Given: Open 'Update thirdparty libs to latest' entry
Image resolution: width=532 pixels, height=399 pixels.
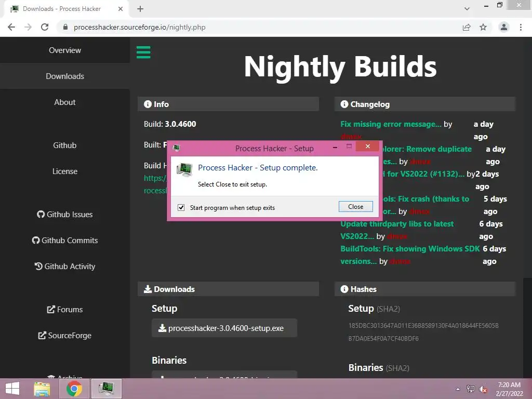Looking at the screenshot, I should point(397,224).
